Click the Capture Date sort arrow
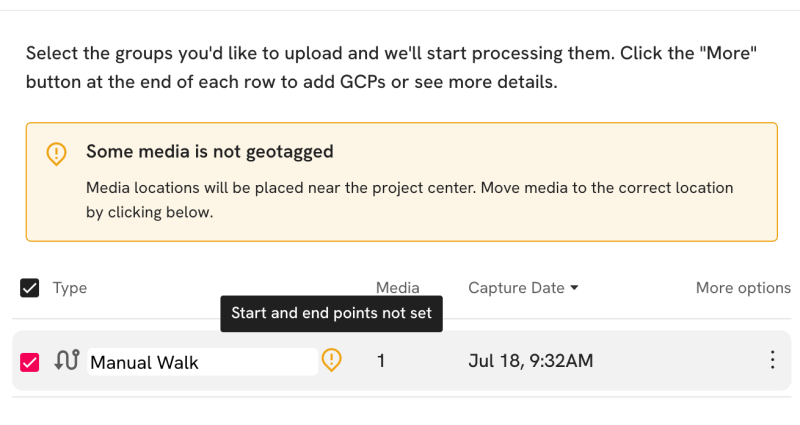800x425 pixels. tap(574, 288)
